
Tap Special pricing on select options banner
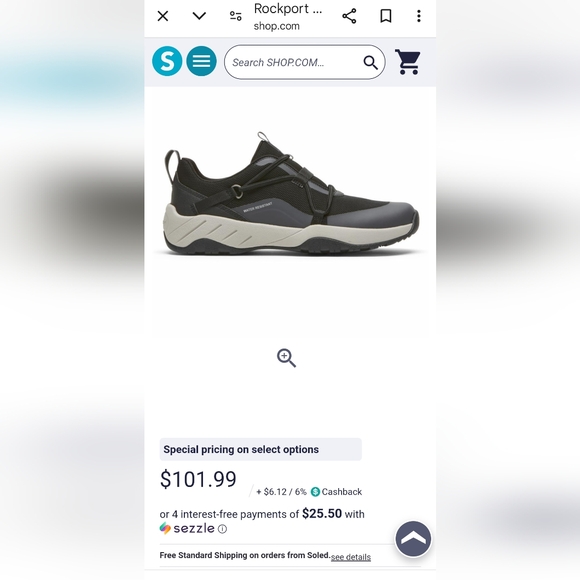click(x=260, y=449)
